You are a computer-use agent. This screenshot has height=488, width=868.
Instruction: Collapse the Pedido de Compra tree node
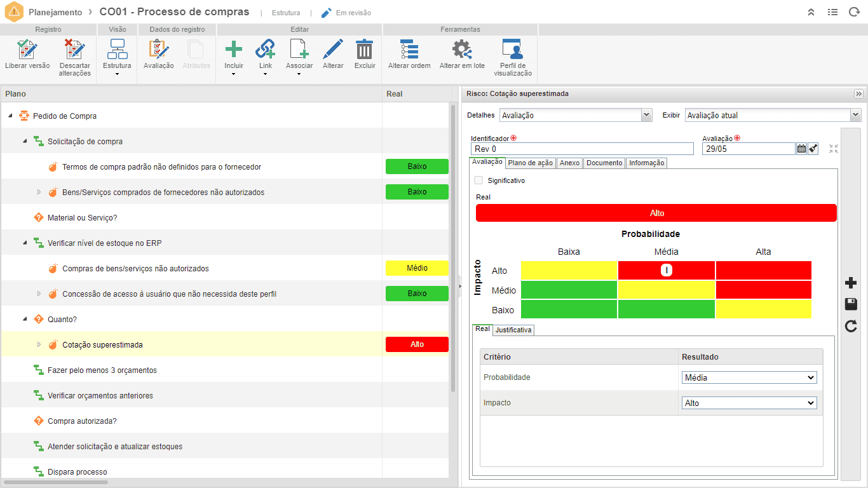10,116
